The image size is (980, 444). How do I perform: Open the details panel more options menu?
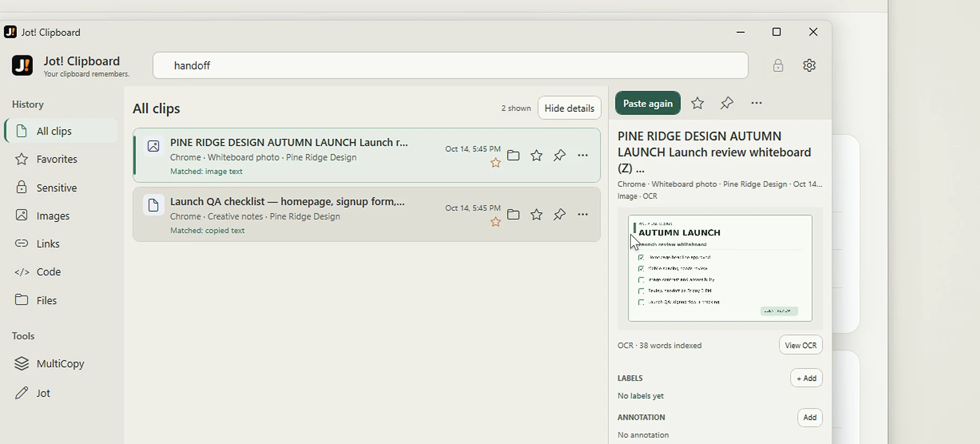pos(756,103)
